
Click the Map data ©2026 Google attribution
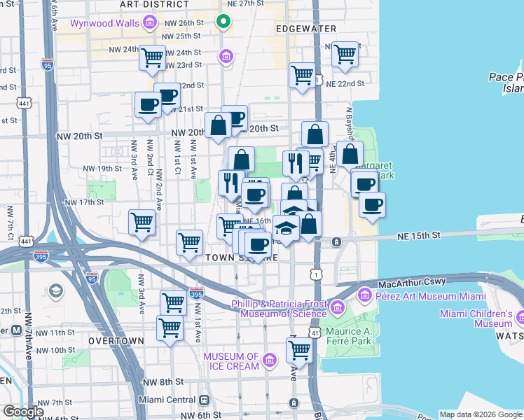[x=481, y=414]
